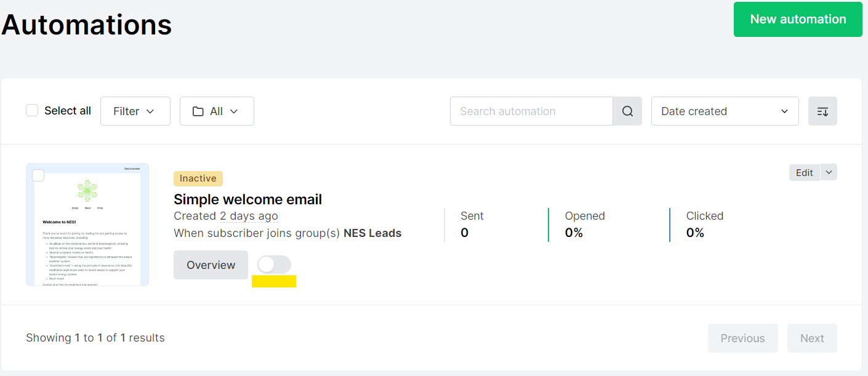Enable the Simple welcome email automation toggle
The image size is (868, 376).
tap(274, 265)
